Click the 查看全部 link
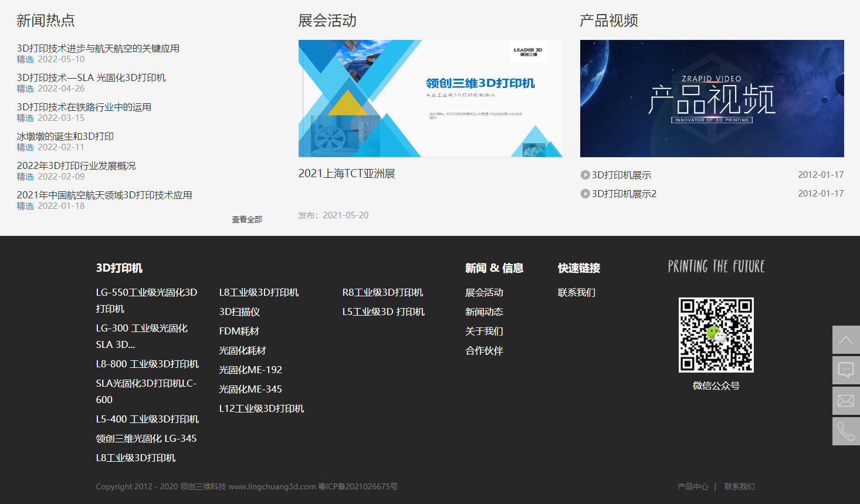The image size is (860, 504). click(x=247, y=219)
